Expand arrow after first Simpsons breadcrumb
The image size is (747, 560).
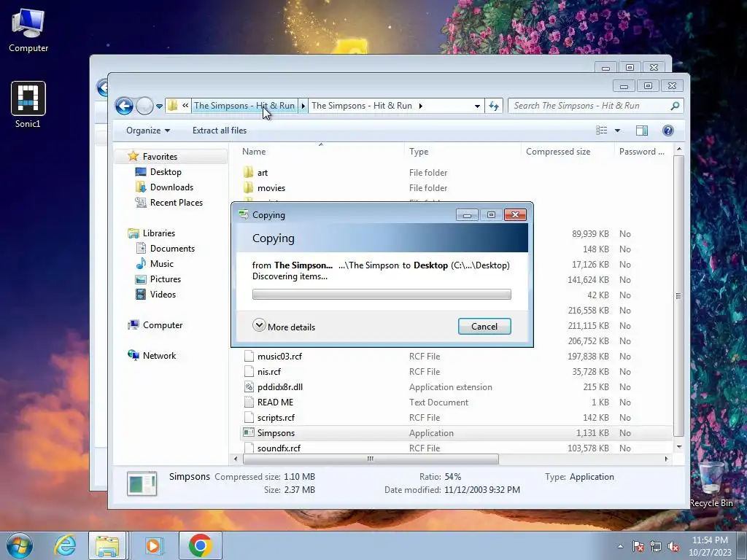[x=303, y=106]
